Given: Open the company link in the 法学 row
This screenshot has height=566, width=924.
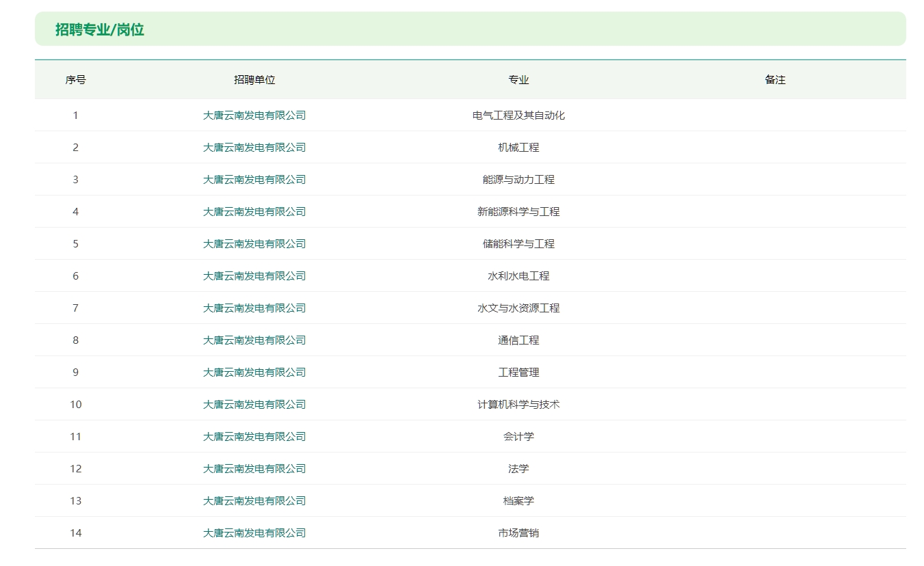Looking at the screenshot, I should [254, 469].
